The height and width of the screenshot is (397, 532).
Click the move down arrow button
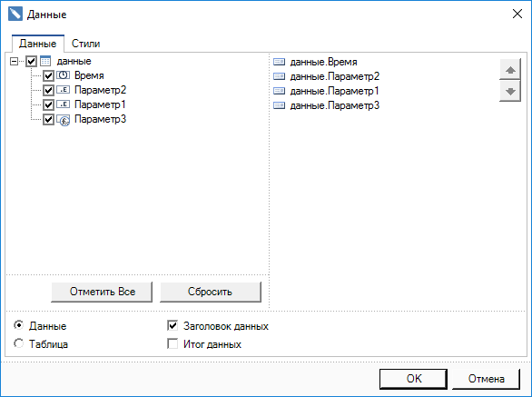[x=510, y=91]
